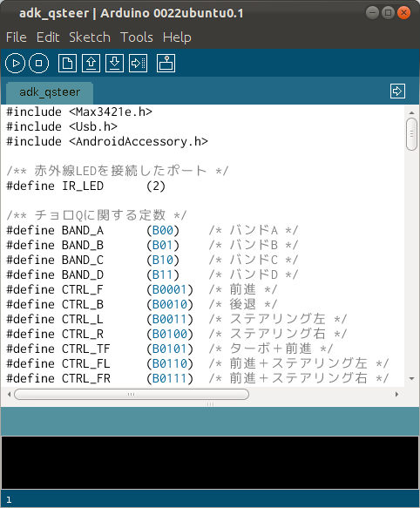Click the vertical scrollbar up arrow
Screen dimensions: 420x508
pyautogui.click(x=412, y=112)
